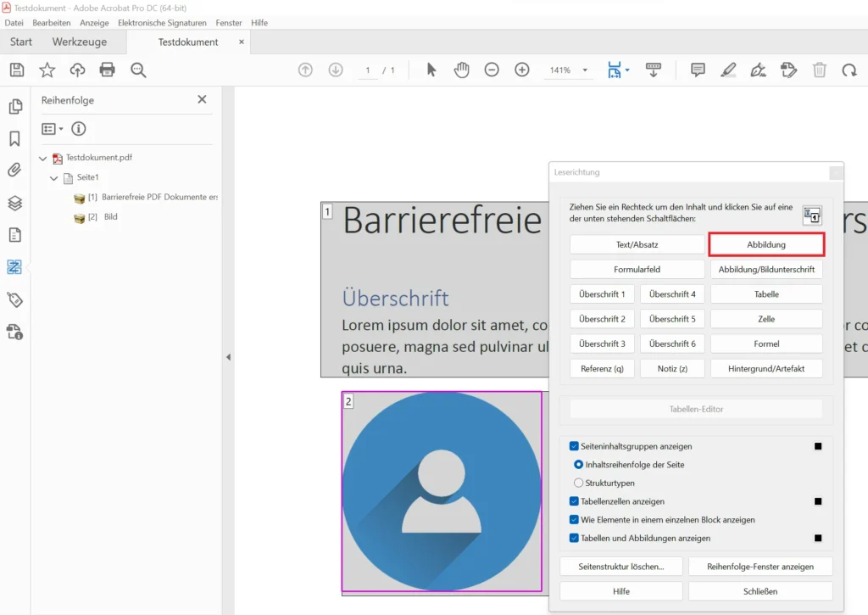Add a comment with the sticky note tool
The image size is (868, 615).
click(x=698, y=70)
